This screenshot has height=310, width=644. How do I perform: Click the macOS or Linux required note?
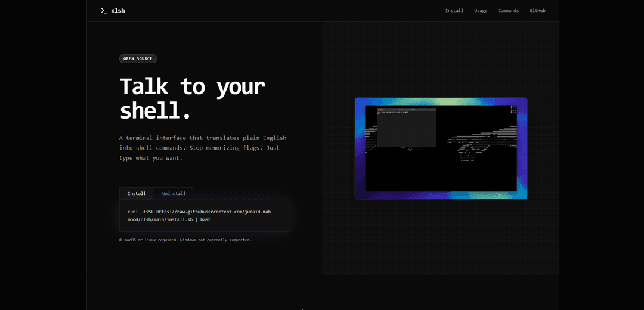pyautogui.click(x=188, y=240)
